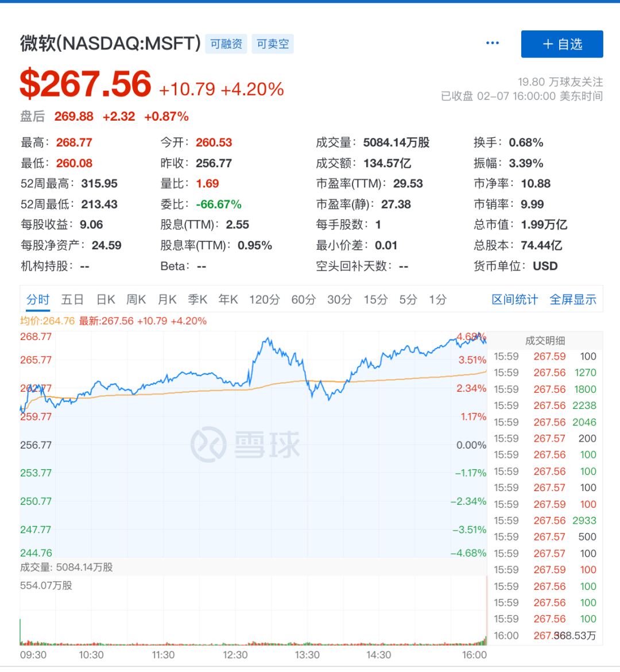The image size is (620, 672).
Task: Open the 周K chart tab
Action: [136, 299]
